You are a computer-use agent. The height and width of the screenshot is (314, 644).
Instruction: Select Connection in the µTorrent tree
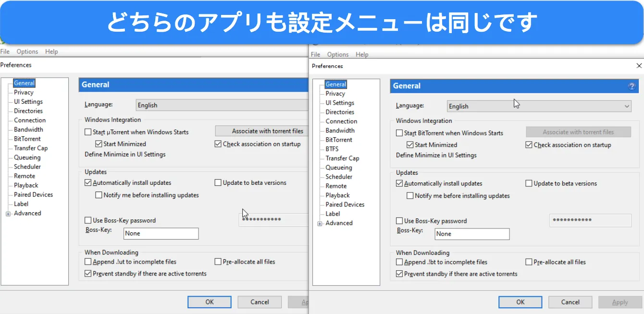tap(30, 121)
